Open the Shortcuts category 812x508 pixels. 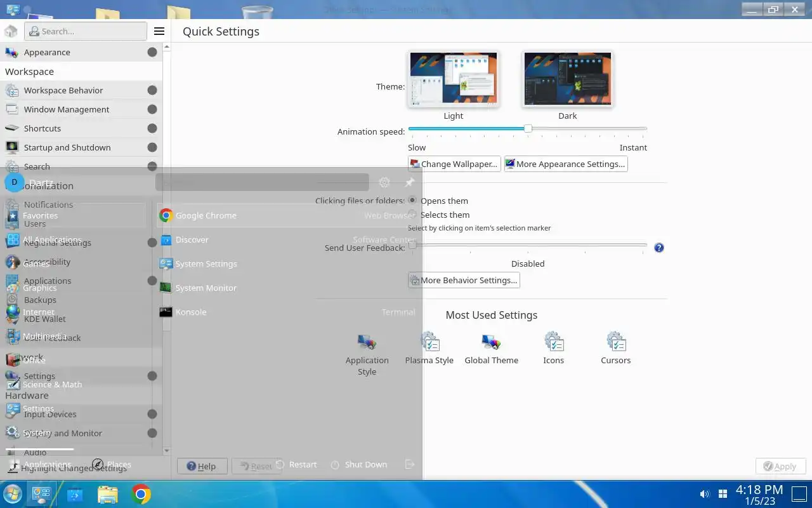click(81, 128)
